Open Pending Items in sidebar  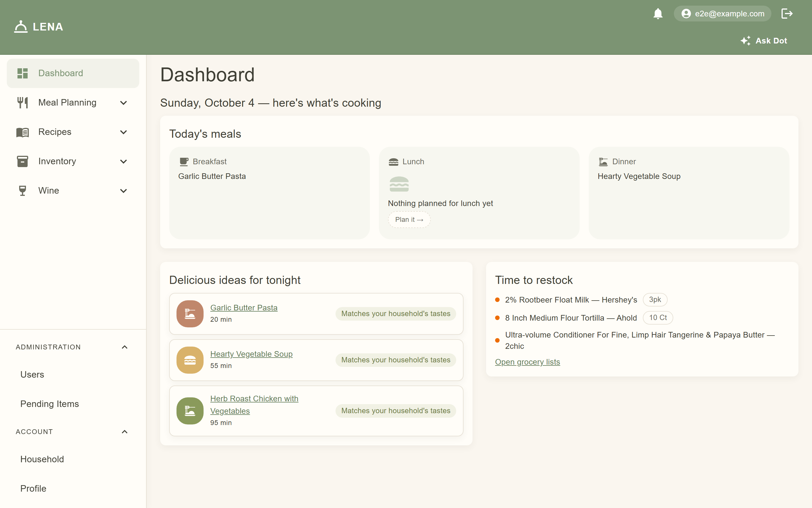(x=50, y=404)
